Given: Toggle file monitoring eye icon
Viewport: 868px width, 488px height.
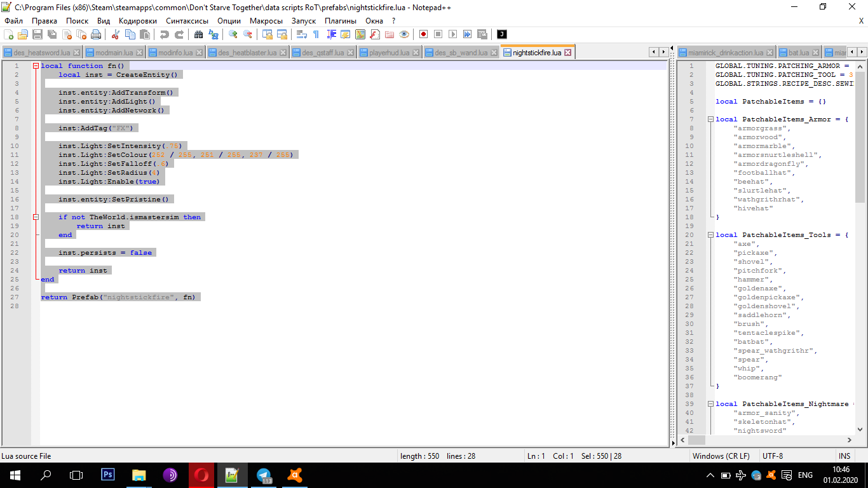Looking at the screenshot, I should pos(403,34).
